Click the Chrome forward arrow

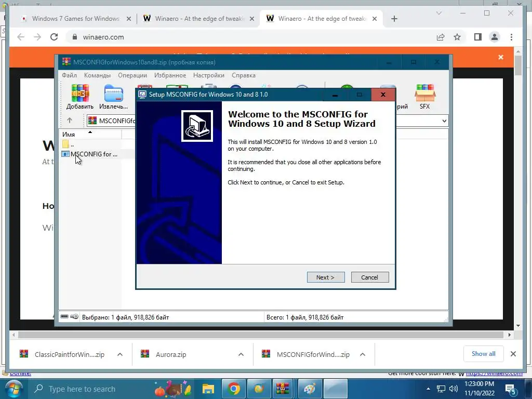37,37
